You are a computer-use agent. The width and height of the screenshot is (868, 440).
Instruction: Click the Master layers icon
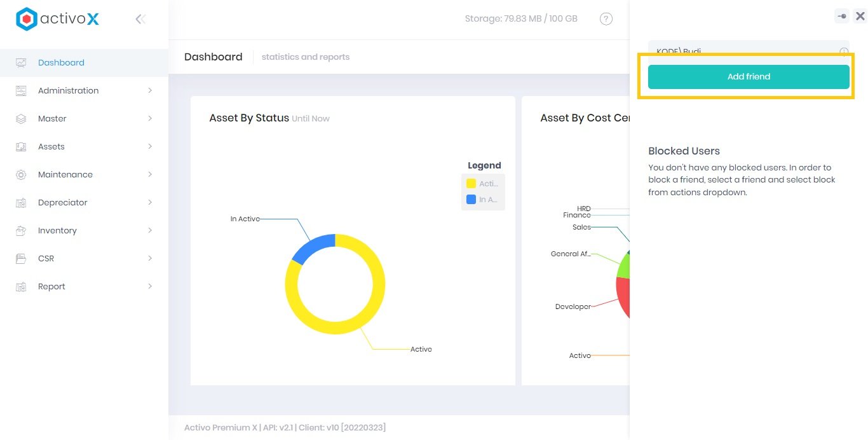[21, 118]
